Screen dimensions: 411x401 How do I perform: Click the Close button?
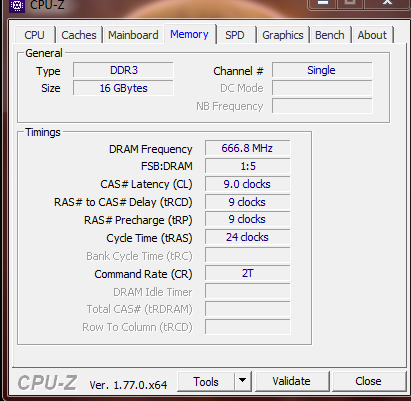point(368,381)
